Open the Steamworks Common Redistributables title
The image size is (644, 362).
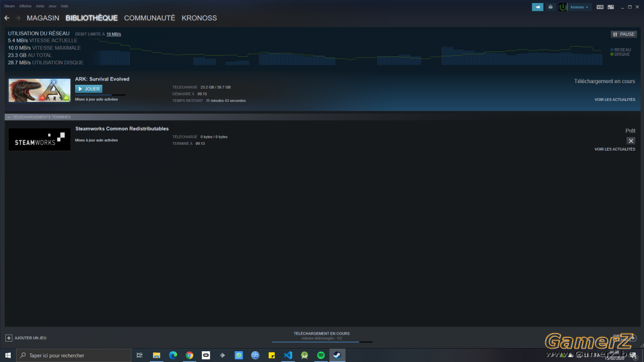point(122,129)
